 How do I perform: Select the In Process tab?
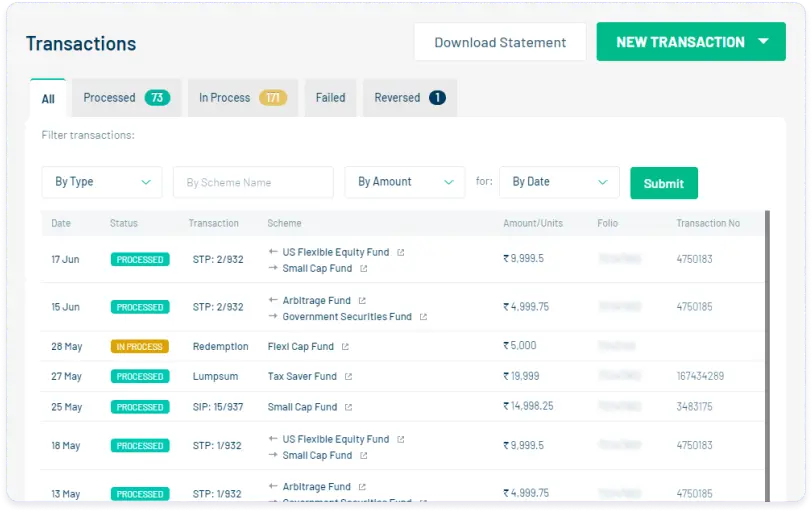(242, 98)
